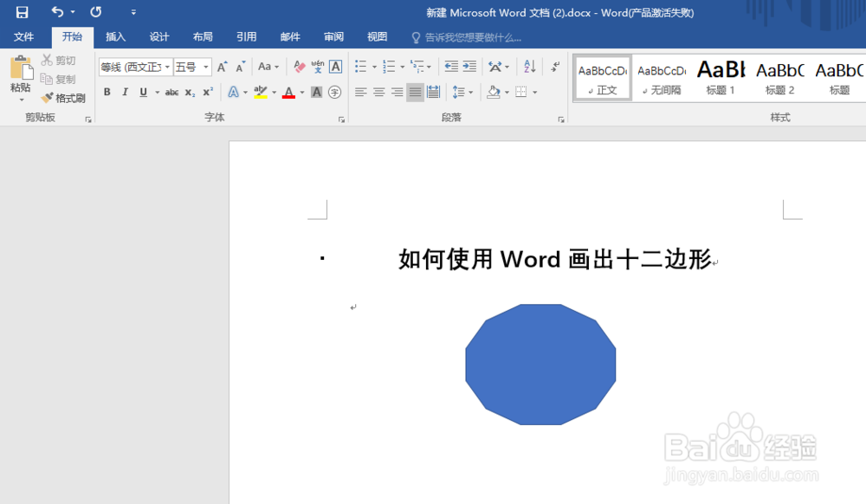The width and height of the screenshot is (866, 504).
Task: Redo or repeat the last action
Action: tap(95, 11)
